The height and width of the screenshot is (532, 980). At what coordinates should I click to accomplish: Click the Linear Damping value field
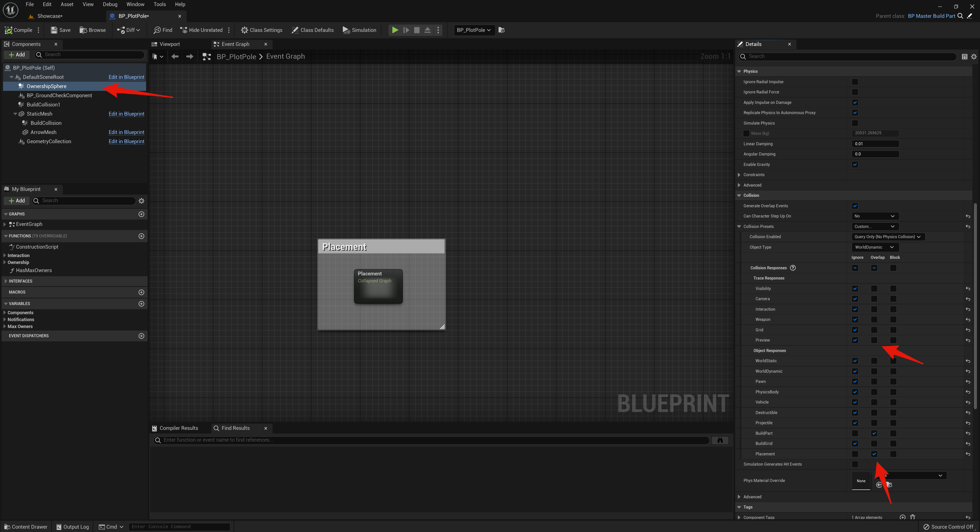click(875, 144)
